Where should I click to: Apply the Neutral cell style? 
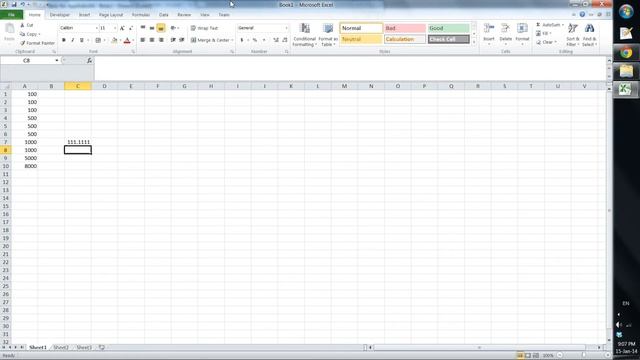(361, 39)
